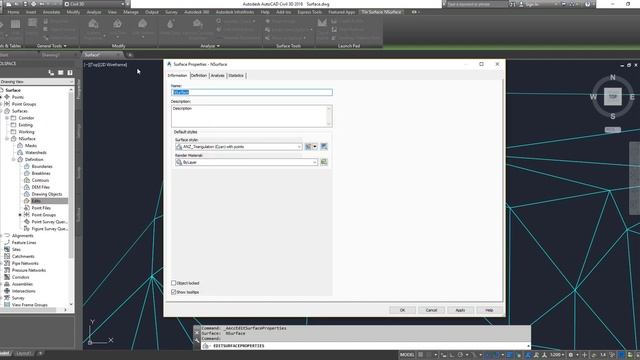Click the MODEL status bar button
Image resolution: width=640 pixels, height=360 pixels.
tap(407, 355)
